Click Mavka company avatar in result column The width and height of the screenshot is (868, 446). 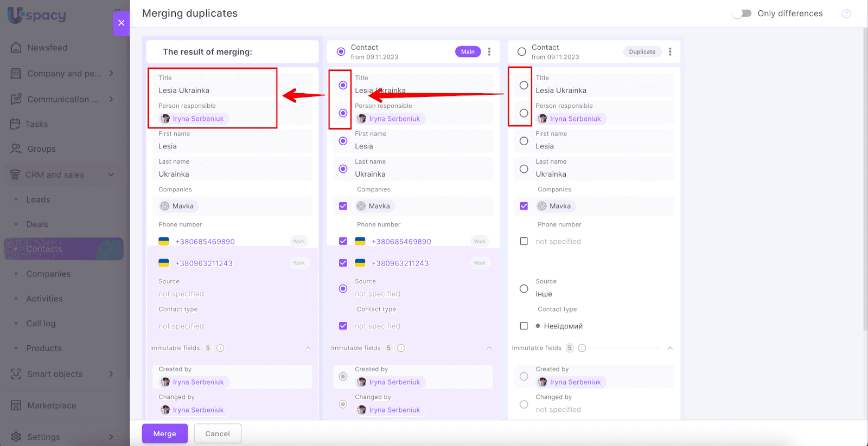point(165,206)
